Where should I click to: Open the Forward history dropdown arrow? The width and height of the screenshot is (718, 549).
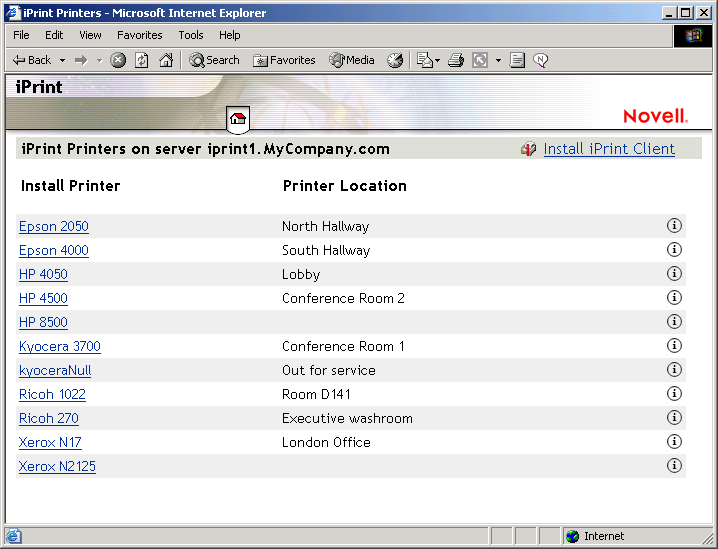99,60
